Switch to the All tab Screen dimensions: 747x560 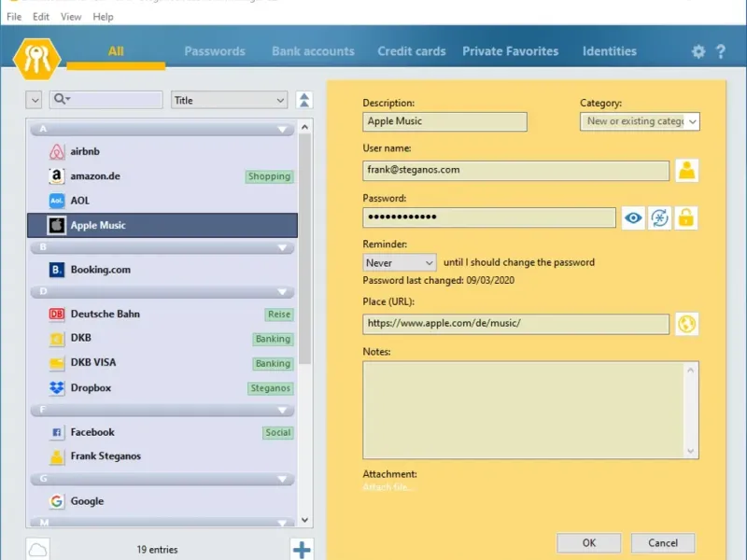coord(116,51)
